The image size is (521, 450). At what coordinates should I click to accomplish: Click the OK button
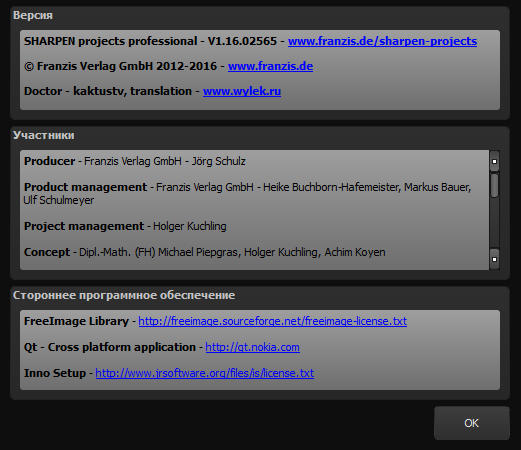[472, 423]
